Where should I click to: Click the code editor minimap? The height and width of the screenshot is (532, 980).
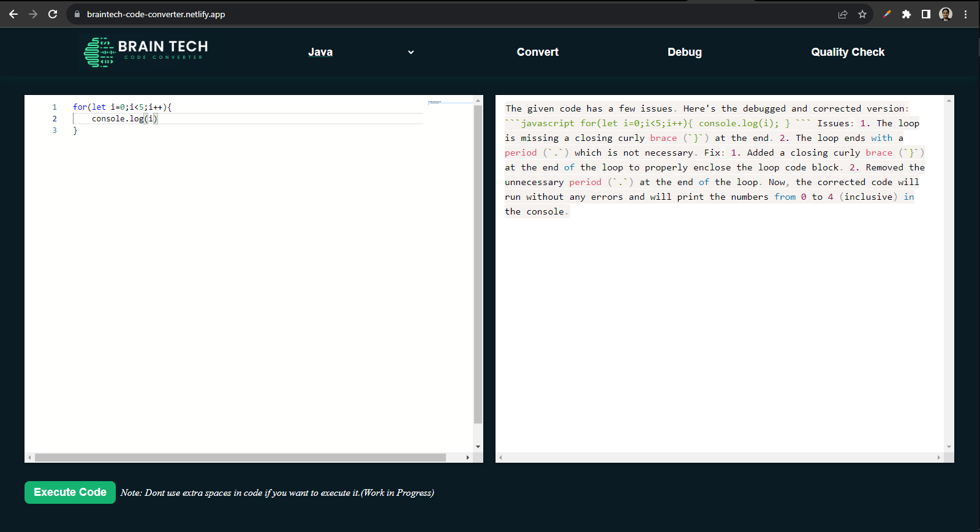click(x=449, y=102)
